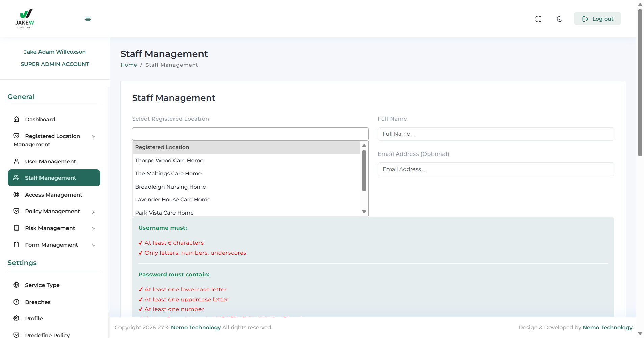Enter fullscreen mode using the header icon

click(538, 19)
